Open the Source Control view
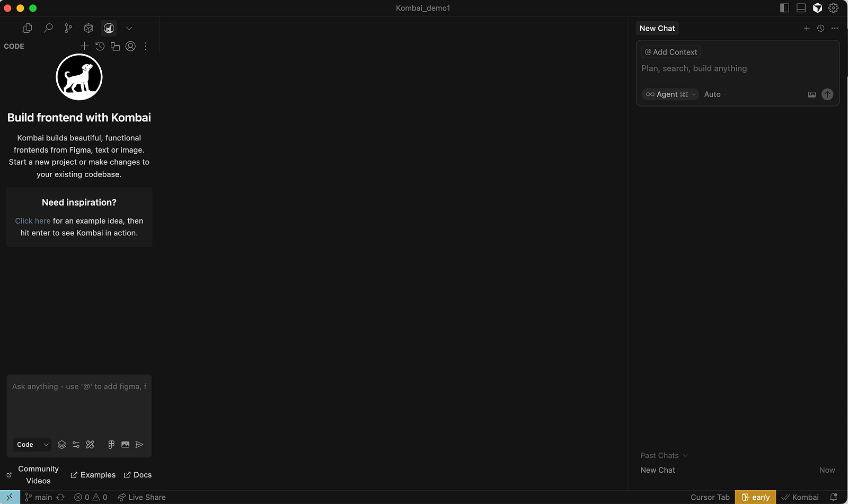 (x=68, y=28)
